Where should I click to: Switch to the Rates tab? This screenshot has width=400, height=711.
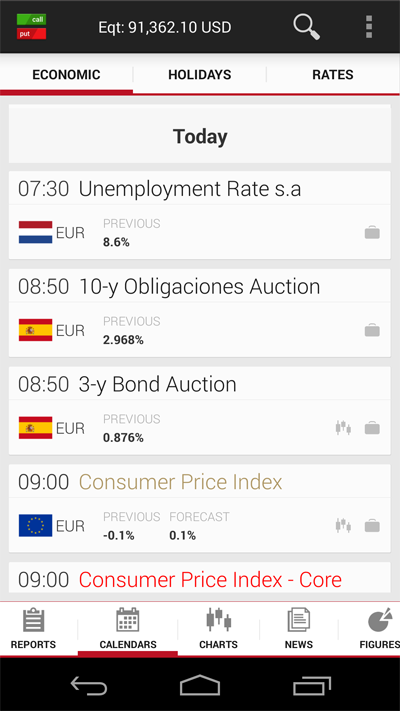(x=333, y=75)
